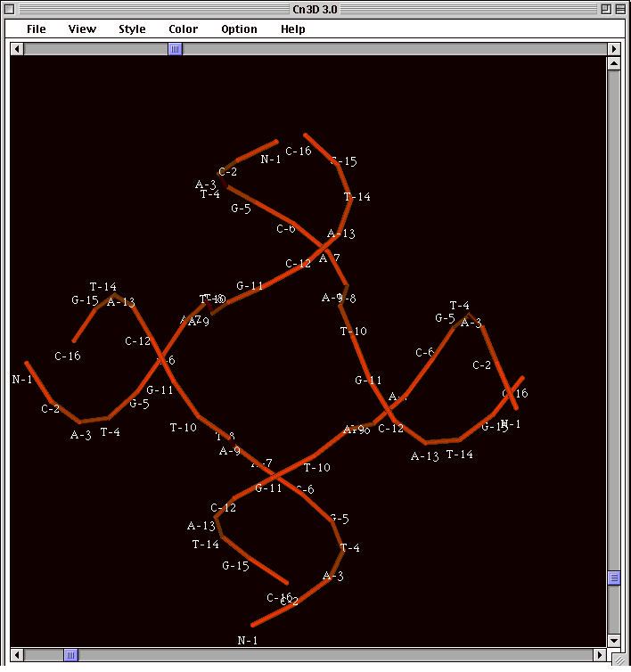Open the File menu
This screenshot has height=672, width=631.
click(36, 29)
